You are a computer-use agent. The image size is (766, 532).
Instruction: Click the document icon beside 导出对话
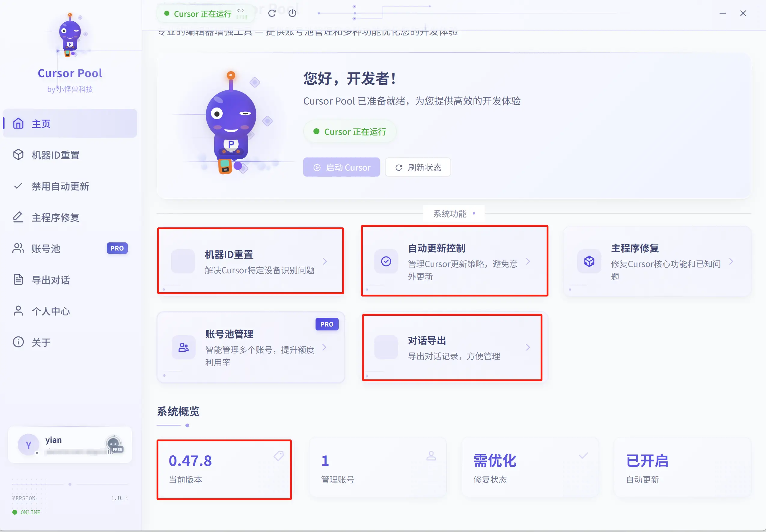[18, 280]
